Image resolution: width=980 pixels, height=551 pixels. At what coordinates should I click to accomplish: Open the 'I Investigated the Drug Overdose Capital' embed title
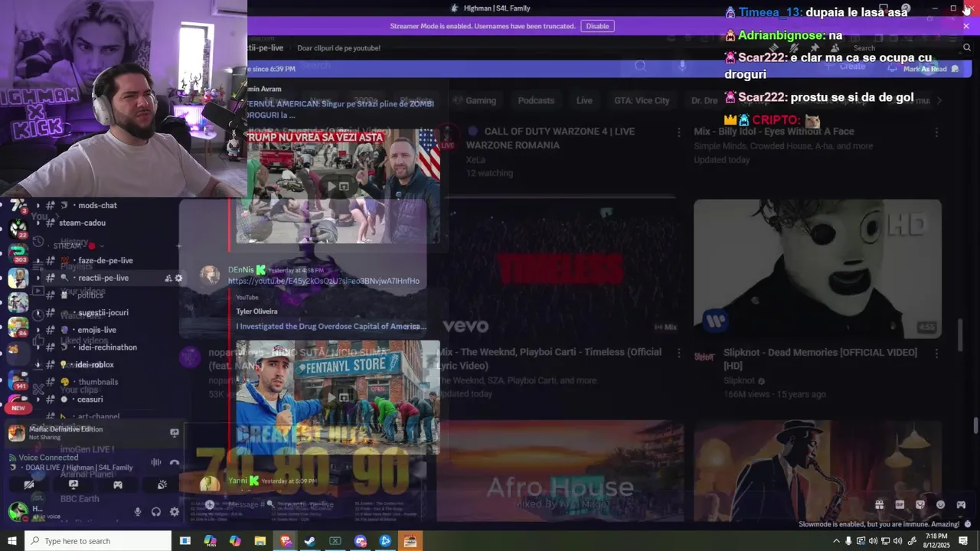[331, 326]
